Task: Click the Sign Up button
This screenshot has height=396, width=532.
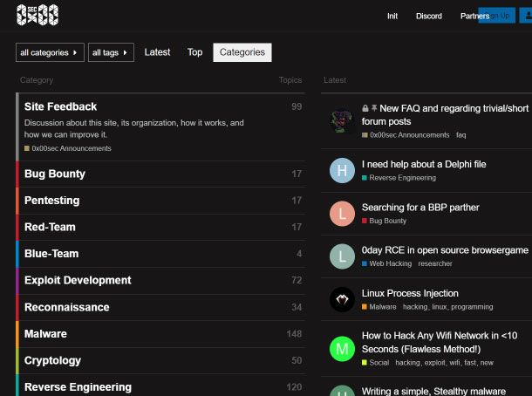Action: pyautogui.click(x=496, y=16)
